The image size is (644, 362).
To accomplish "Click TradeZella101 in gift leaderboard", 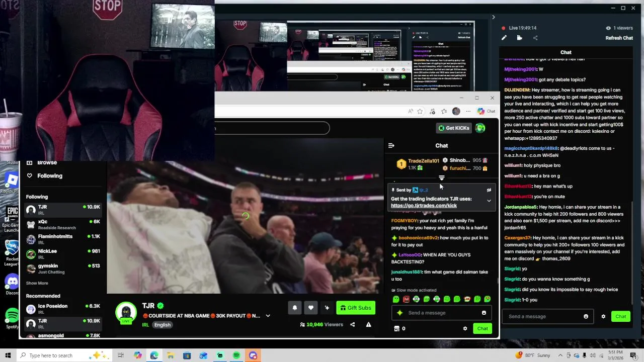I will tap(423, 161).
